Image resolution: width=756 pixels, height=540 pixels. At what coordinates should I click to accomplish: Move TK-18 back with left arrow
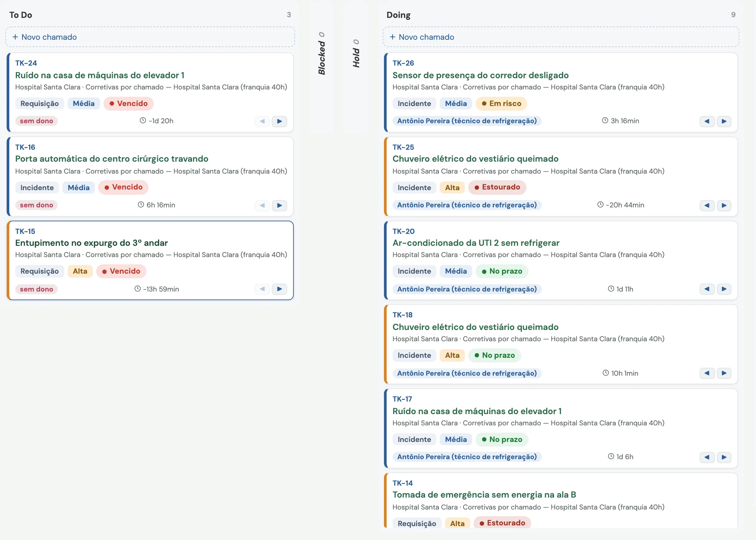coord(707,373)
